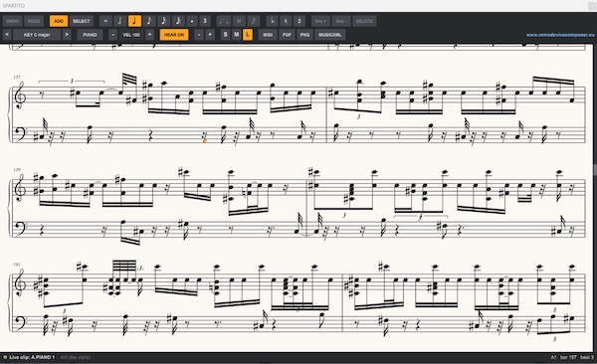Open the www.remodevicecomposer.eu link
Viewport: 597px width, 364px height.
click(560, 35)
